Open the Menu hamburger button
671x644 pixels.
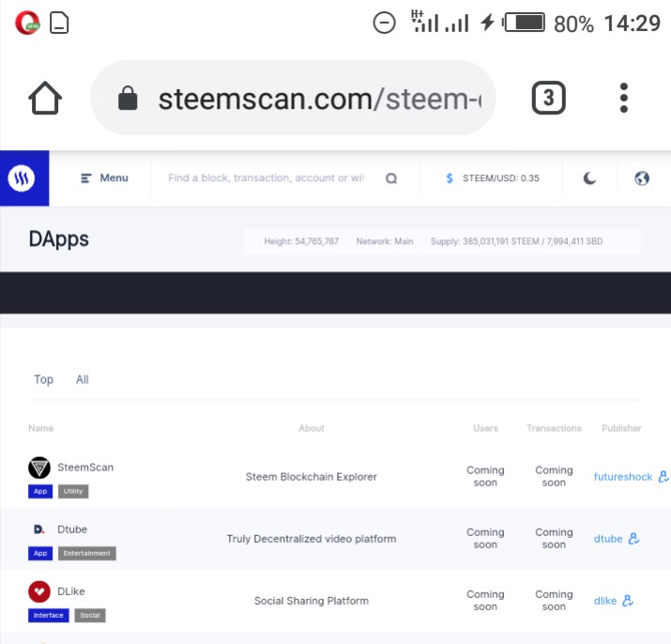tap(104, 178)
